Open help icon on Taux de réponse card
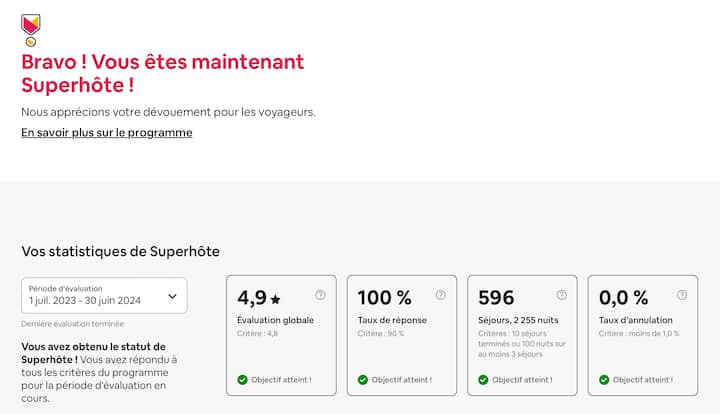 point(441,295)
